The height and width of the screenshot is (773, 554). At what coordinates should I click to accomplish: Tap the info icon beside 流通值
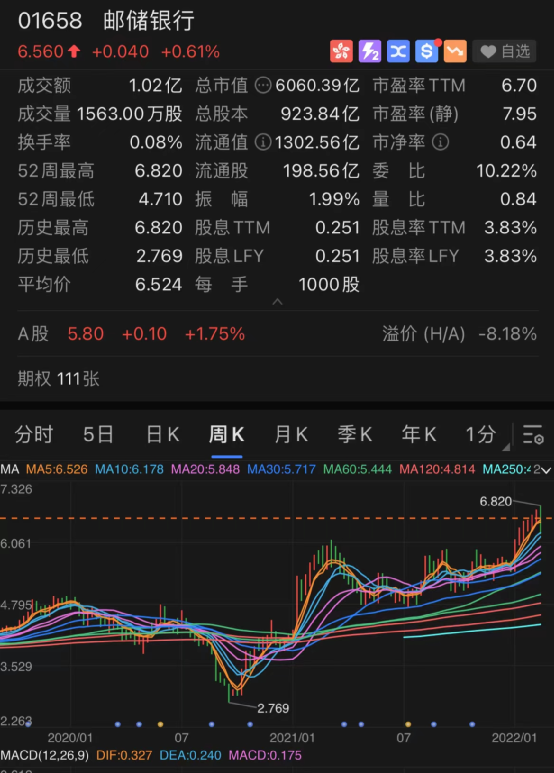263,142
